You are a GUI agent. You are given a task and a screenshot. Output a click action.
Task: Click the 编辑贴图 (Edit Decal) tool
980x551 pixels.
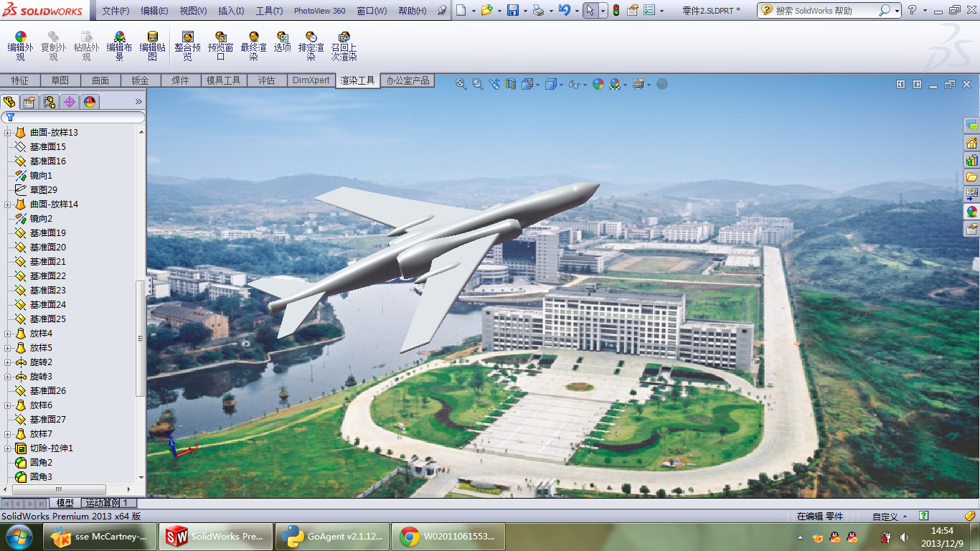(x=152, y=46)
